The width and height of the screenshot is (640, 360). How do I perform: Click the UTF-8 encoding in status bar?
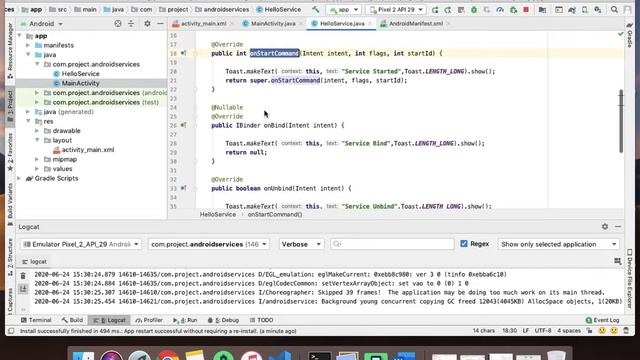pos(543,331)
